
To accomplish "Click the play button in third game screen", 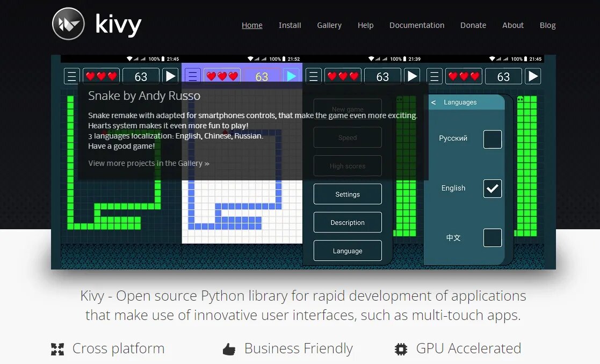I will [412, 76].
